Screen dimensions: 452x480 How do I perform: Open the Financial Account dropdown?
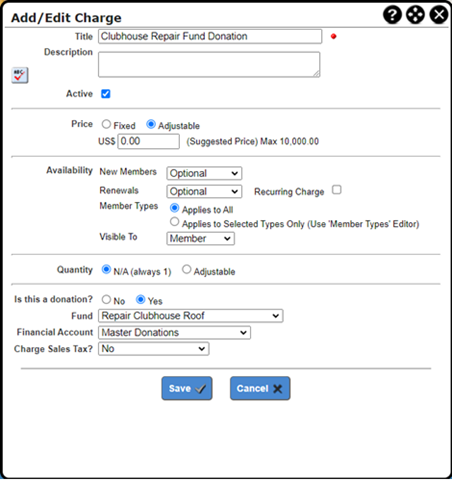point(174,333)
